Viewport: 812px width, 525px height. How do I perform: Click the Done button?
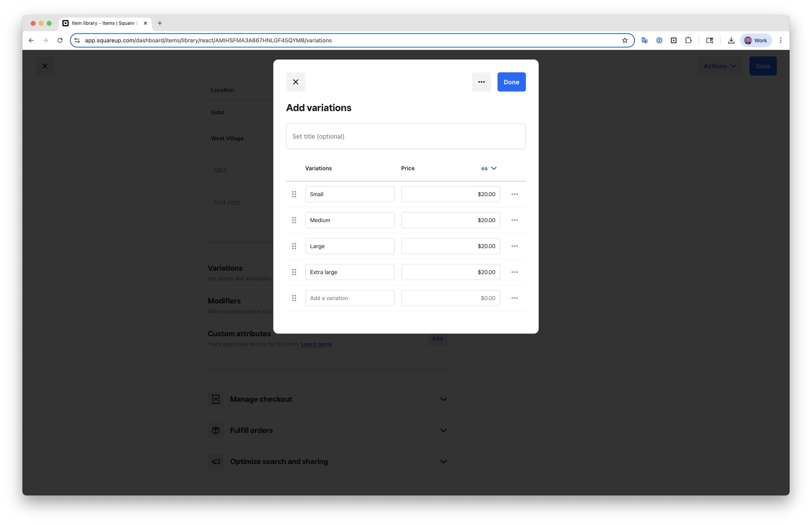[511, 82]
